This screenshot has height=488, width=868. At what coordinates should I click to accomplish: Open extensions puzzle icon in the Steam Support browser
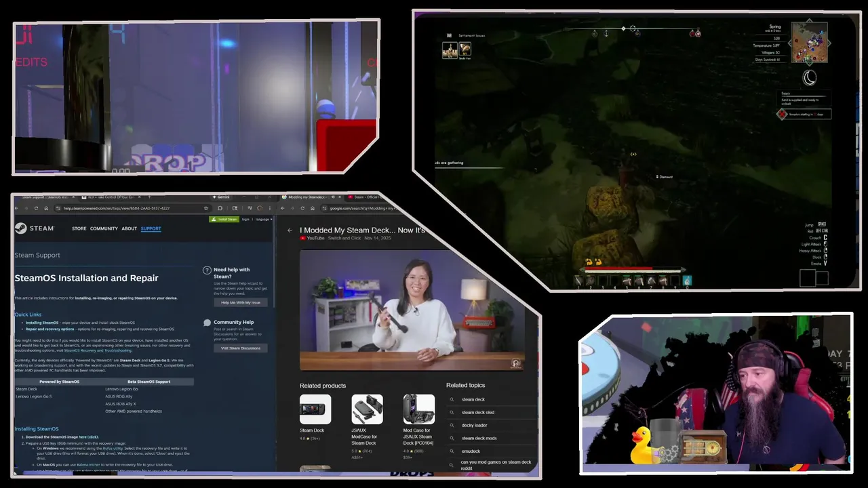click(x=220, y=208)
